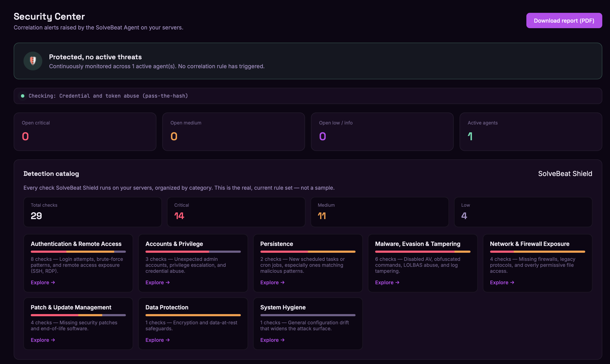610x364 pixels.
Task: Click the Malware, Evasion & Tampering card title
Action: pyautogui.click(x=418, y=244)
